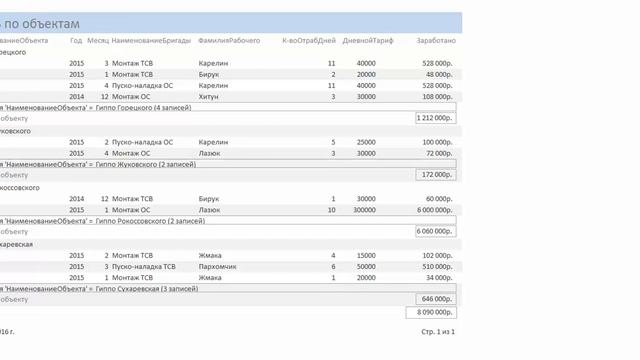Click the earned value '100 000р.'
Viewport: 640px width, 360px height.
click(x=437, y=142)
